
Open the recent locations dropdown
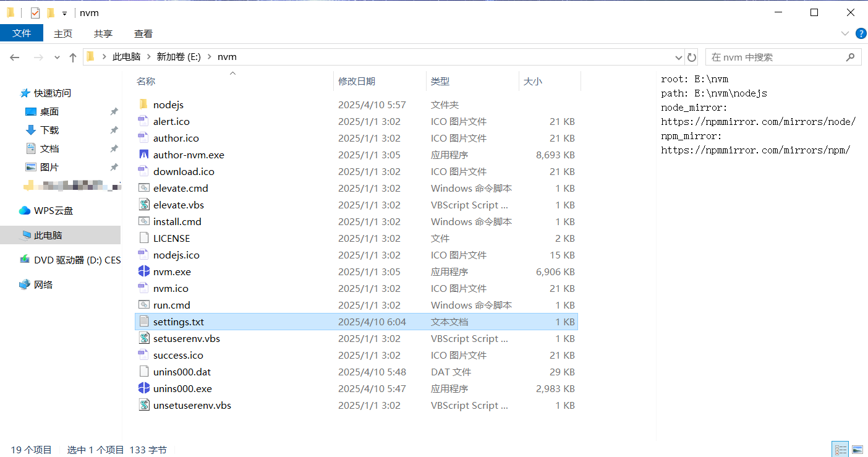click(x=57, y=58)
